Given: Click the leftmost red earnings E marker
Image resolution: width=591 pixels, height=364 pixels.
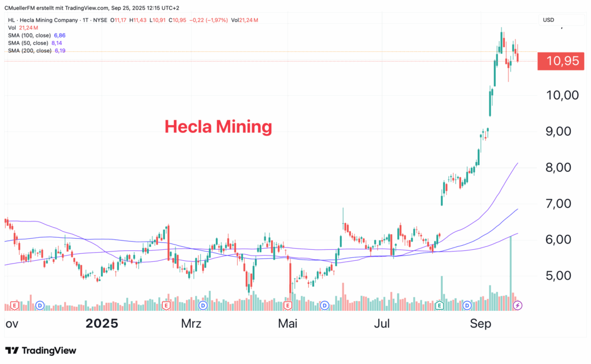Looking at the screenshot, I should click(x=15, y=305).
